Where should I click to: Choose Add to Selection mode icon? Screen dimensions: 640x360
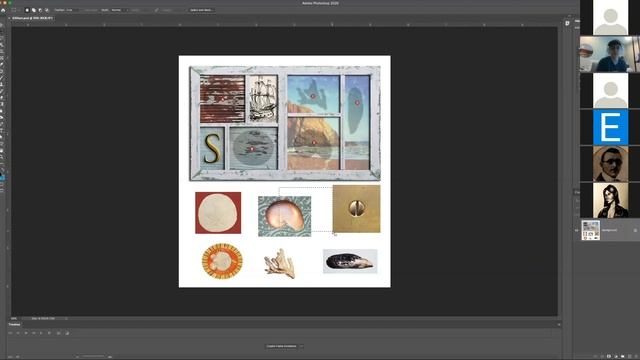pos(33,10)
